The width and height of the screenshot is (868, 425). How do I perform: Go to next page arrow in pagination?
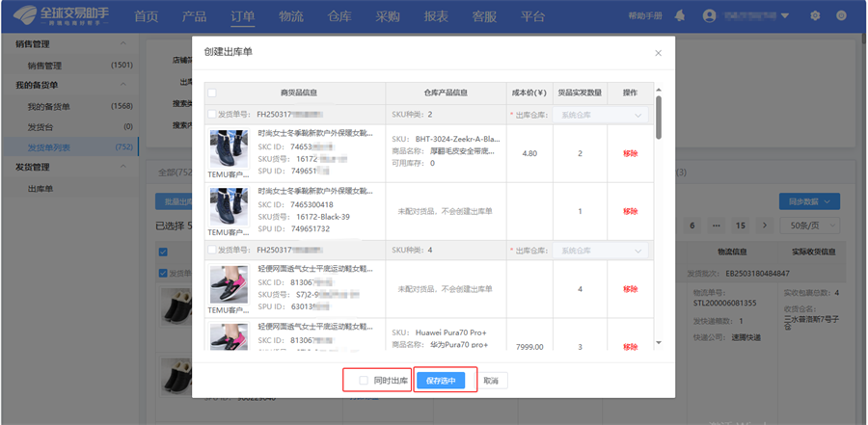(765, 226)
